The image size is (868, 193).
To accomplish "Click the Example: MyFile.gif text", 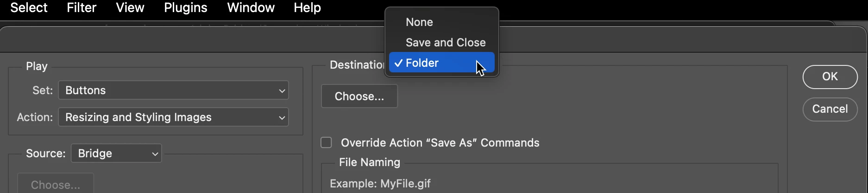I will (x=380, y=184).
